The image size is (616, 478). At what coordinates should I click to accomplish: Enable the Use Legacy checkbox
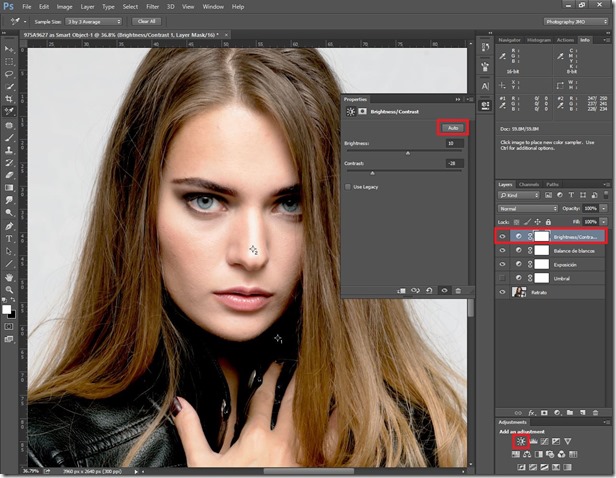[348, 187]
